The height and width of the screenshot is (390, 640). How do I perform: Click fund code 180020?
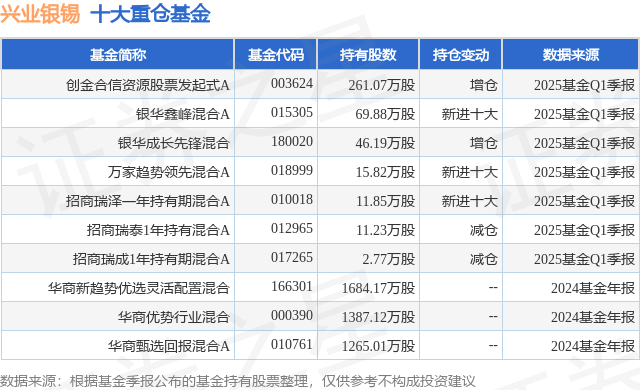[292, 142]
